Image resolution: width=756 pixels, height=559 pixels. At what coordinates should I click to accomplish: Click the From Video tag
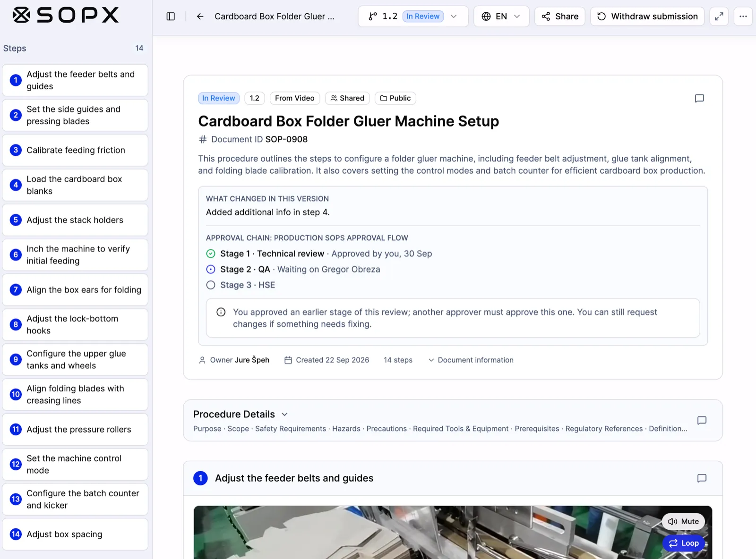pyautogui.click(x=295, y=98)
